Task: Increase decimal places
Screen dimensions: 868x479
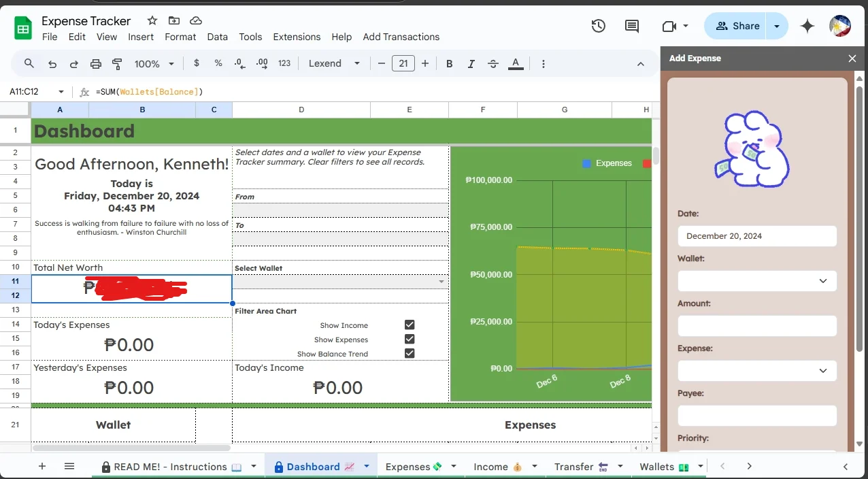Action: click(262, 63)
